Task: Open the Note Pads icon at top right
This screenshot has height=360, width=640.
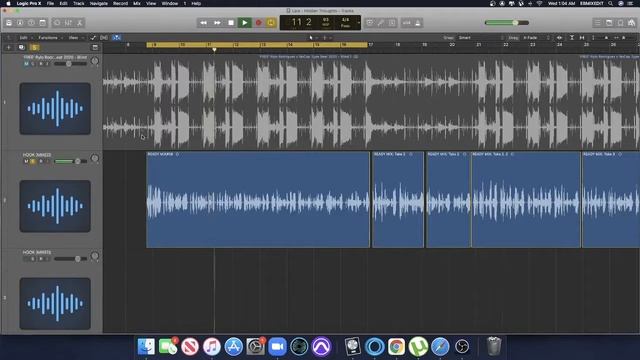Action: (609, 23)
